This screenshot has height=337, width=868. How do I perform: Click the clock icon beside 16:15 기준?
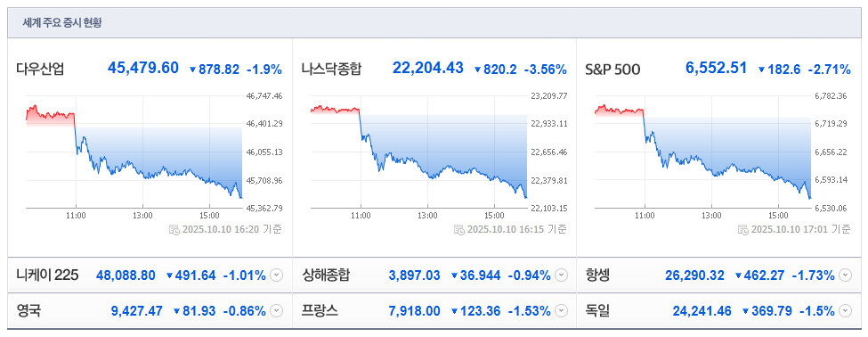coord(458,229)
